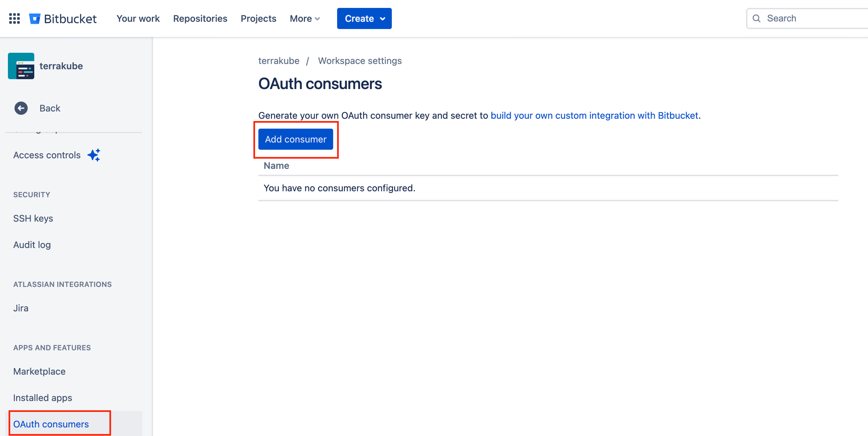Open Projects in top navigation
The height and width of the screenshot is (436, 868).
pyautogui.click(x=258, y=18)
